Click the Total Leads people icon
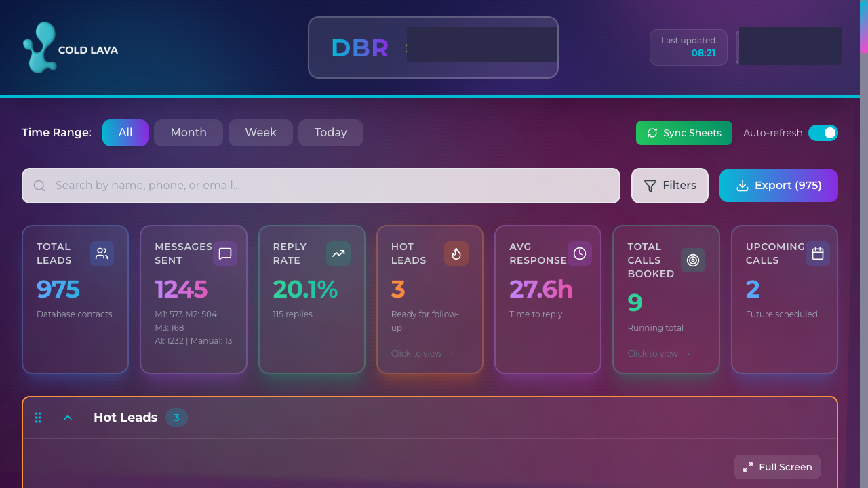The image size is (868, 488). 102,253
